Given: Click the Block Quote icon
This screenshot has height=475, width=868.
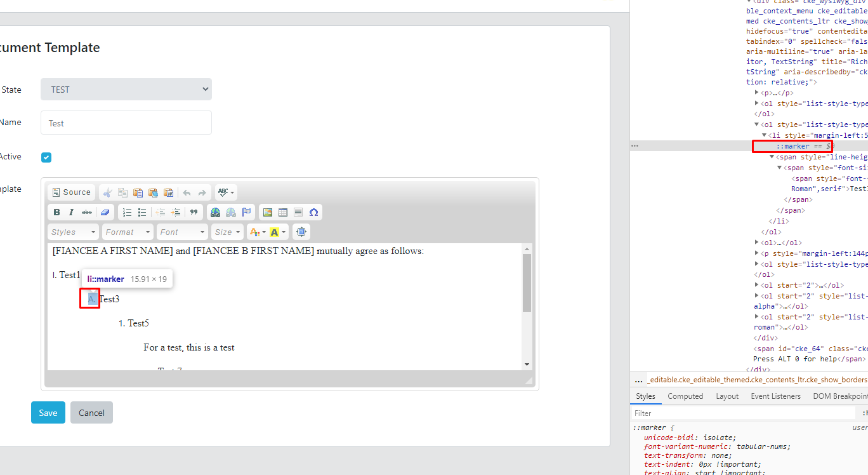Looking at the screenshot, I should (x=194, y=212).
